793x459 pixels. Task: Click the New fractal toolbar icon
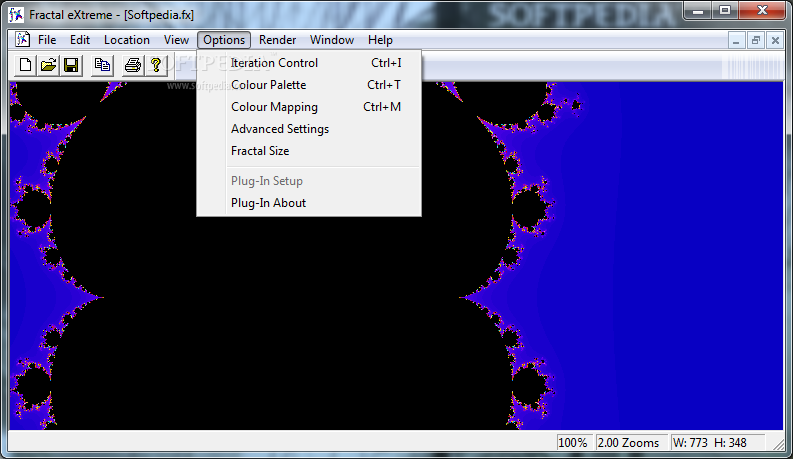25,65
